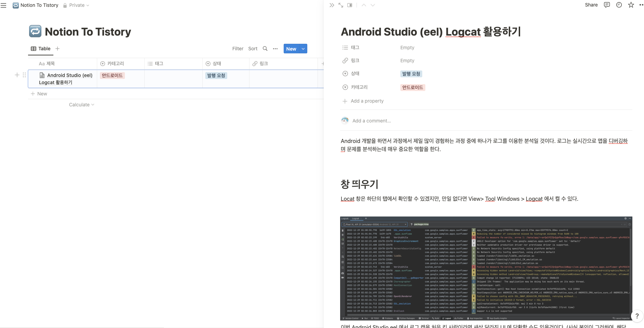Image resolution: width=644 pixels, height=328 pixels.
Task: Open the 상태 column header menu
Action: pyautogui.click(x=226, y=64)
